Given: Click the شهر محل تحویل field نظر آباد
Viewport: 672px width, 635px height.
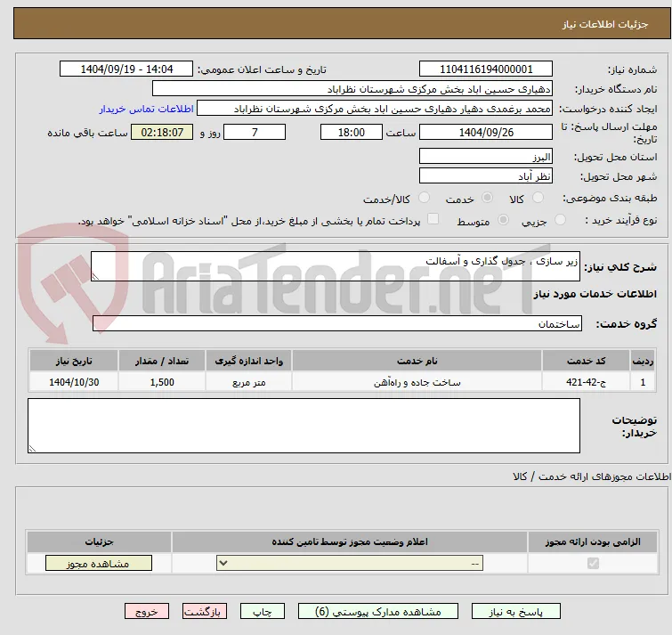Looking at the screenshot, I should pyautogui.click(x=486, y=176).
